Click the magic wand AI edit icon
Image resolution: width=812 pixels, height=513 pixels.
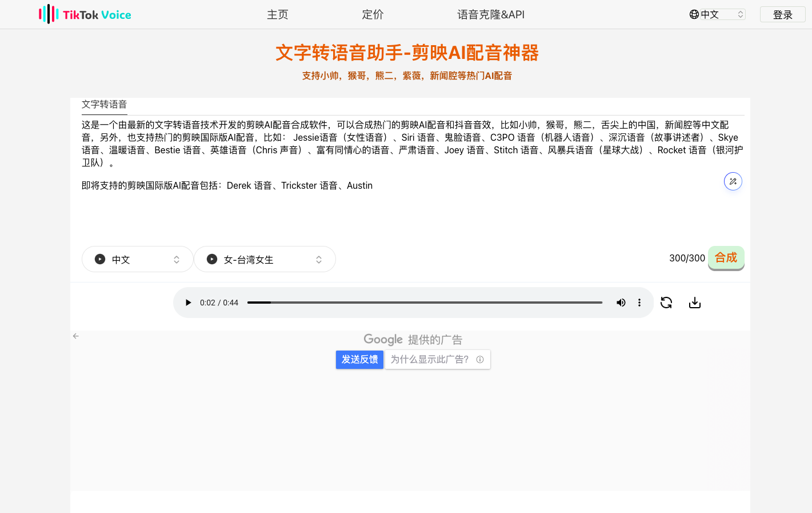tap(733, 181)
